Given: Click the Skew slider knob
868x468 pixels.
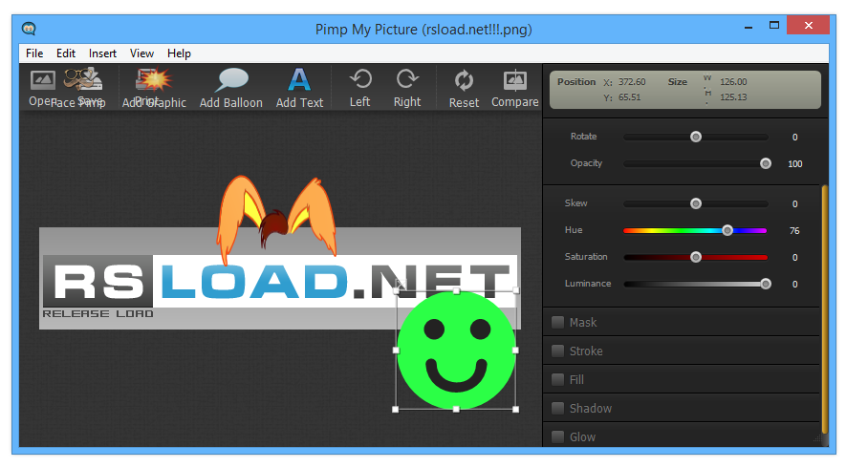Looking at the screenshot, I should coord(696,203).
